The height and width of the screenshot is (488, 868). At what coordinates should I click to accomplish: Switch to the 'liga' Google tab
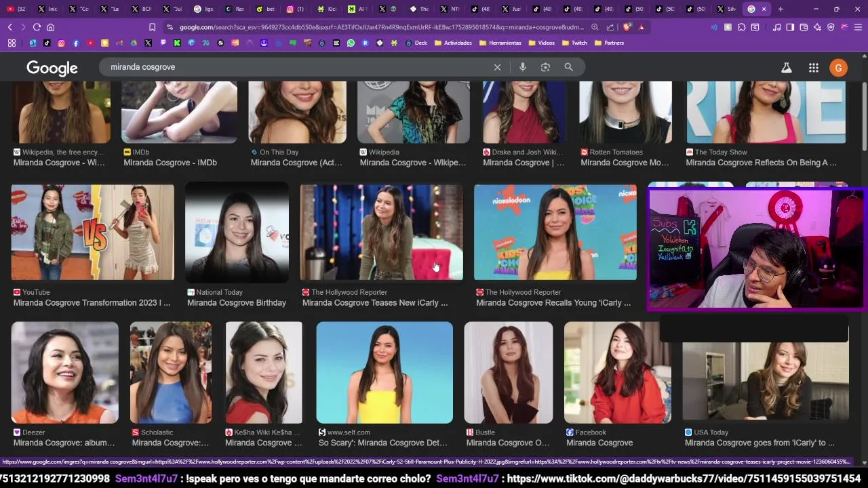tap(203, 9)
